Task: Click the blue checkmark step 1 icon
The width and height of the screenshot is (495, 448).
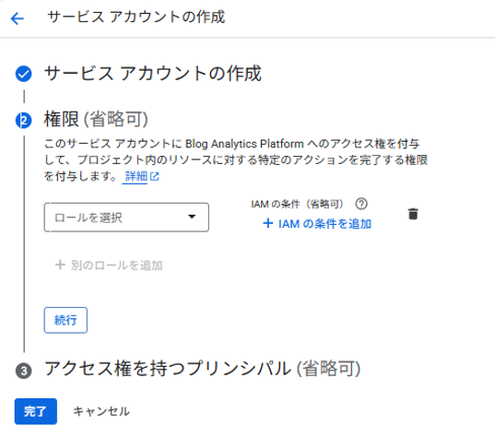Action: [24, 74]
